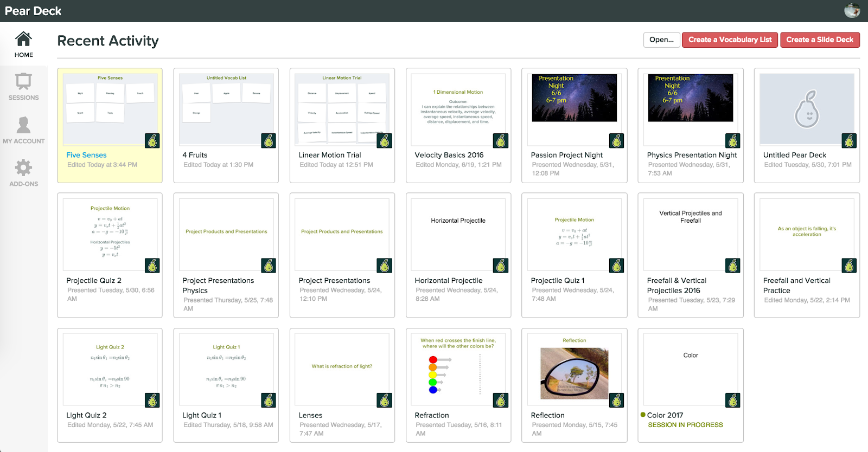This screenshot has height=452, width=868.
Task: Open the Horizontal Projectile slide thumbnail
Action: 458,234
